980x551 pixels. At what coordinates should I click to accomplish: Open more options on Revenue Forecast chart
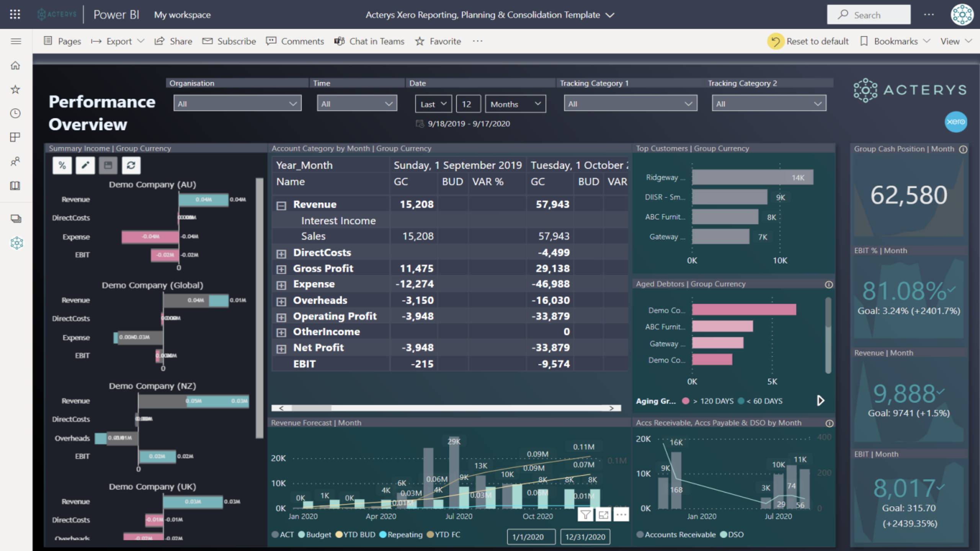621,515
